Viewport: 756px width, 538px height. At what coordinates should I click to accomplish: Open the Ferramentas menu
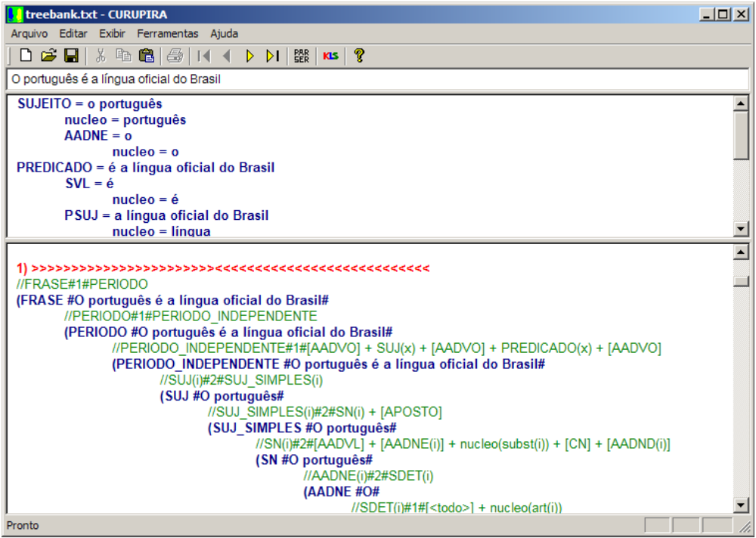pyautogui.click(x=167, y=33)
